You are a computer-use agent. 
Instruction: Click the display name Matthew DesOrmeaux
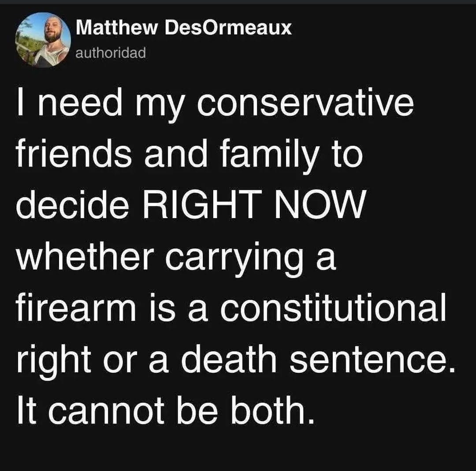[x=184, y=28]
